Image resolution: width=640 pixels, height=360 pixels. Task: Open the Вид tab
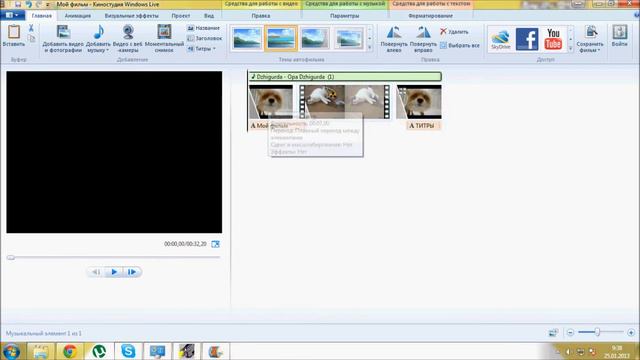click(209, 16)
